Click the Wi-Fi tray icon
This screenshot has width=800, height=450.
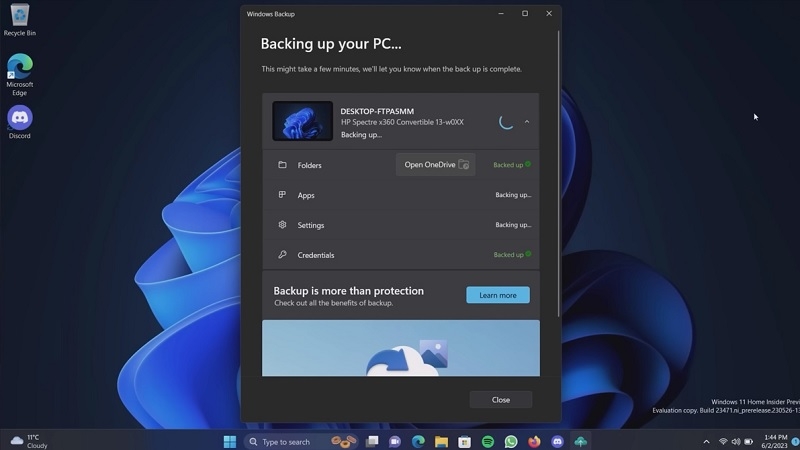(723, 442)
